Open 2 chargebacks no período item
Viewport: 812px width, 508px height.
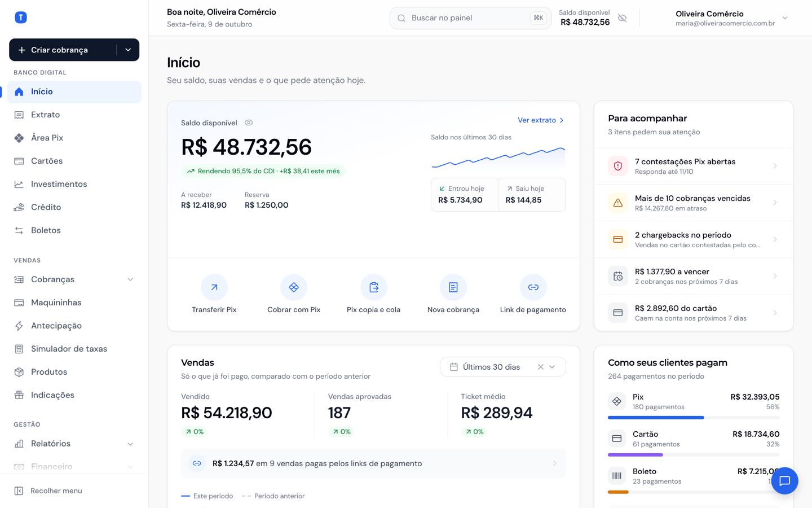(x=694, y=239)
